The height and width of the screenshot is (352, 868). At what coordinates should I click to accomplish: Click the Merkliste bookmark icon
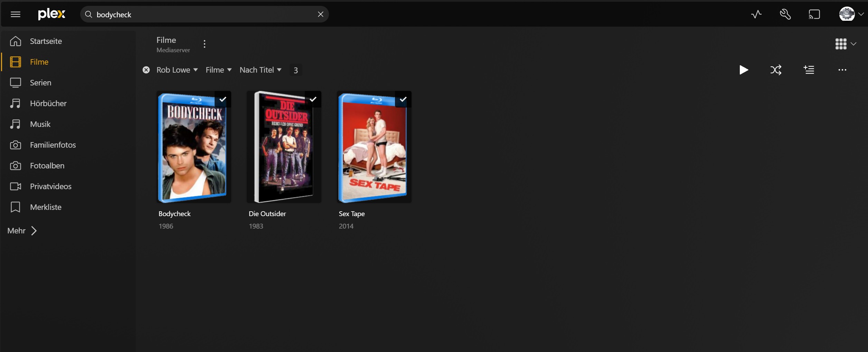pos(16,207)
